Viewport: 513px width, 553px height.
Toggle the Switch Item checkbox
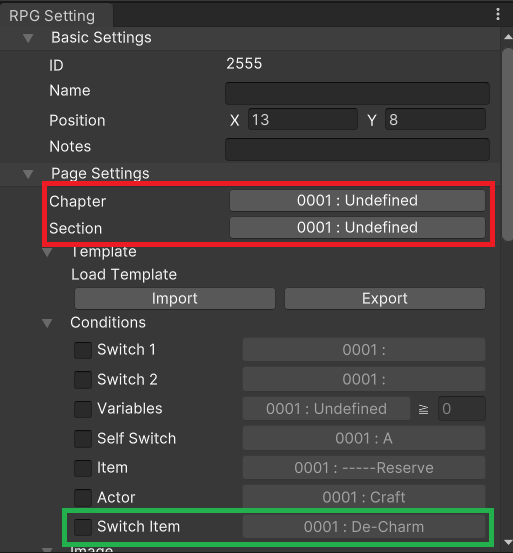pyautogui.click(x=83, y=527)
